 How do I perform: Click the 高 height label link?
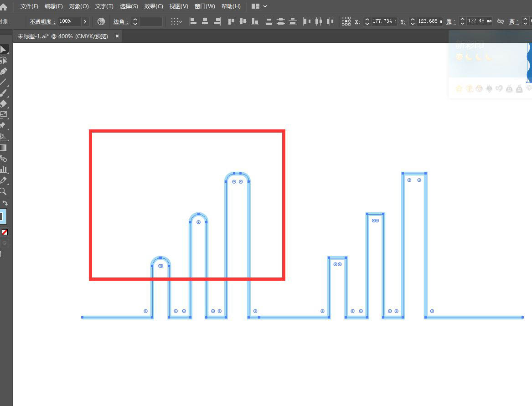coord(514,22)
